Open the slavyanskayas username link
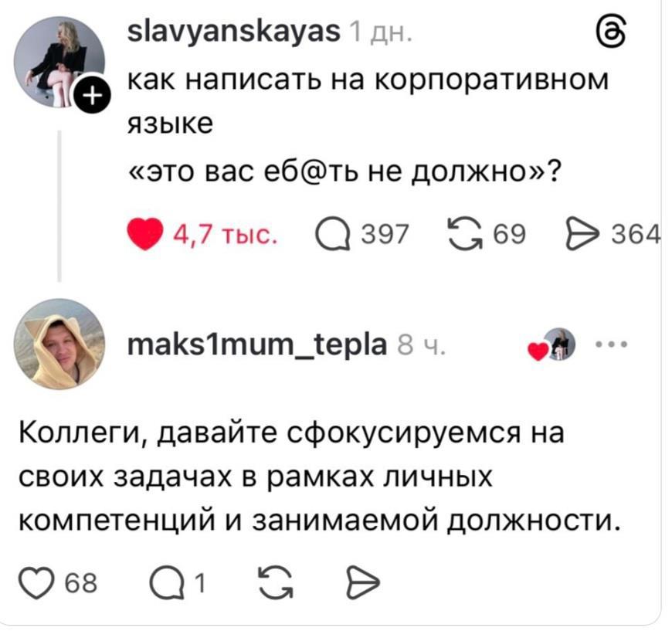This screenshot has height=631, width=672. click(232, 31)
